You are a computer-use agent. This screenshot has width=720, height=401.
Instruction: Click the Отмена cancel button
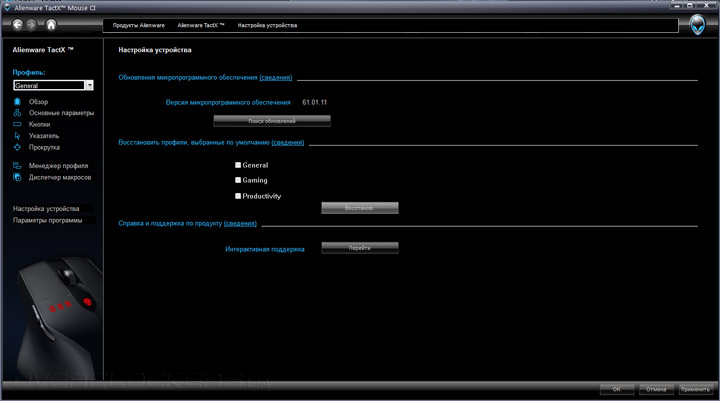656,389
